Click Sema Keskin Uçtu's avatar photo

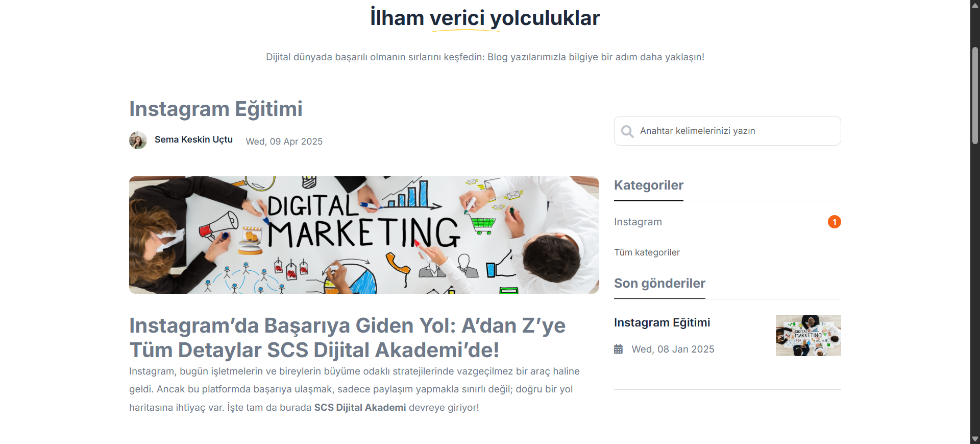click(x=138, y=140)
